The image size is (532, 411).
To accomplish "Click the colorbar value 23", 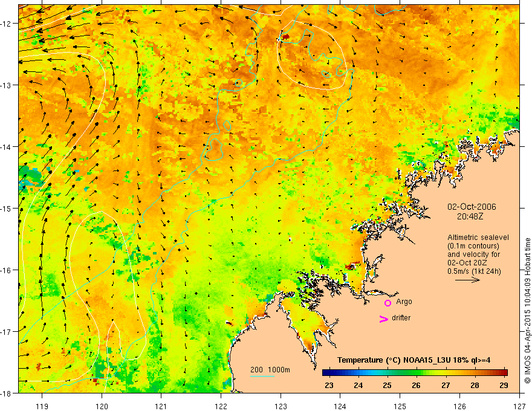I will (x=329, y=386).
